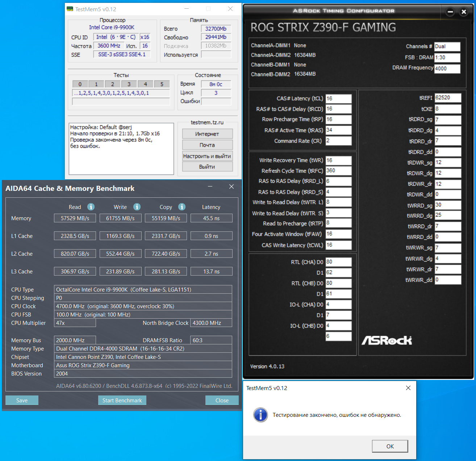Viewport: 476px width, 461px height.
Task: Click the CPU Type field in AIDA64
Action: 143,289
